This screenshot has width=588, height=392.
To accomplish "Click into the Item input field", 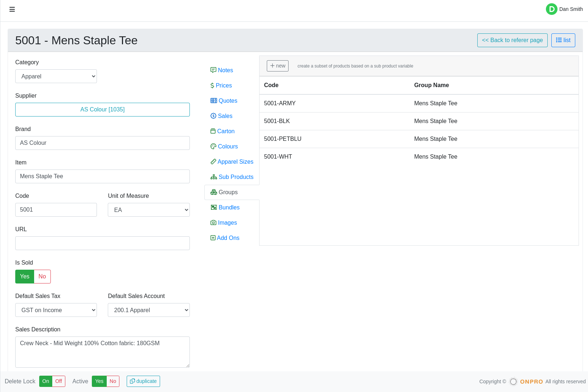I will tap(102, 176).
